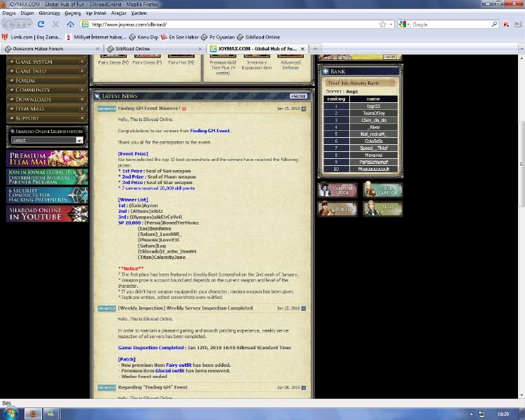Open the Düzen menu
525x420 pixels.
(x=27, y=13)
